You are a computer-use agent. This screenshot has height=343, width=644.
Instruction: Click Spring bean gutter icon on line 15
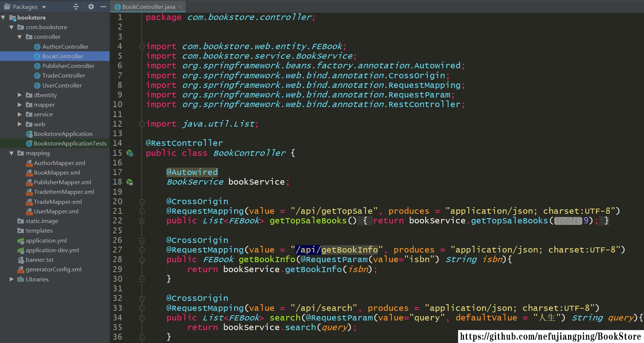coord(130,153)
